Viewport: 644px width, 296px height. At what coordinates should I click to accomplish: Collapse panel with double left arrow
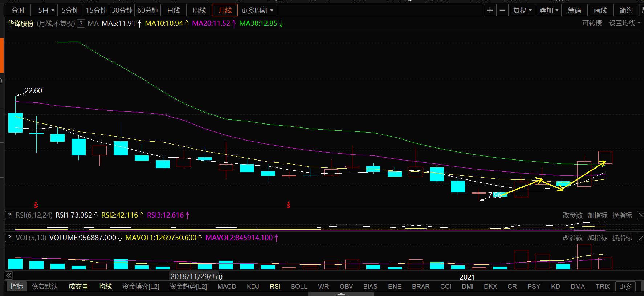coord(9,275)
